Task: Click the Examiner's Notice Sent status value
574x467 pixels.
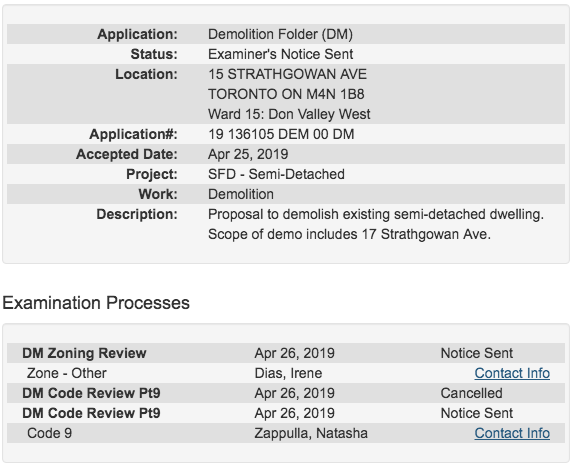Action: [x=280, y=54]
